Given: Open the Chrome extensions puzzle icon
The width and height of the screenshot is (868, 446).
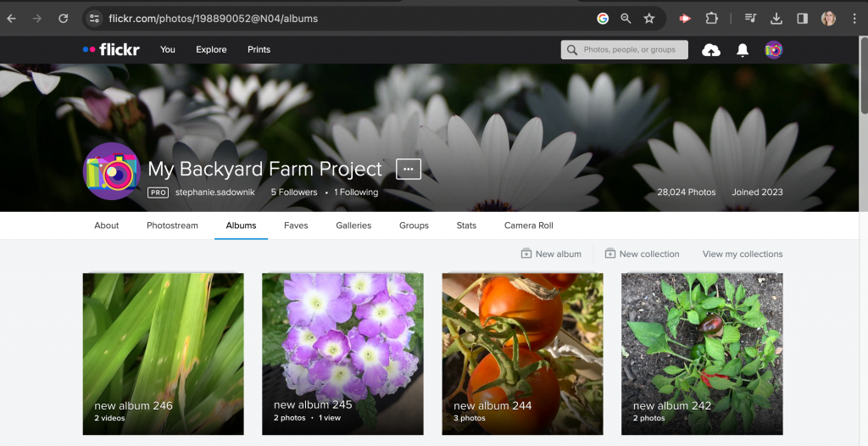Looking at the screenshot, I should point(712,18).
